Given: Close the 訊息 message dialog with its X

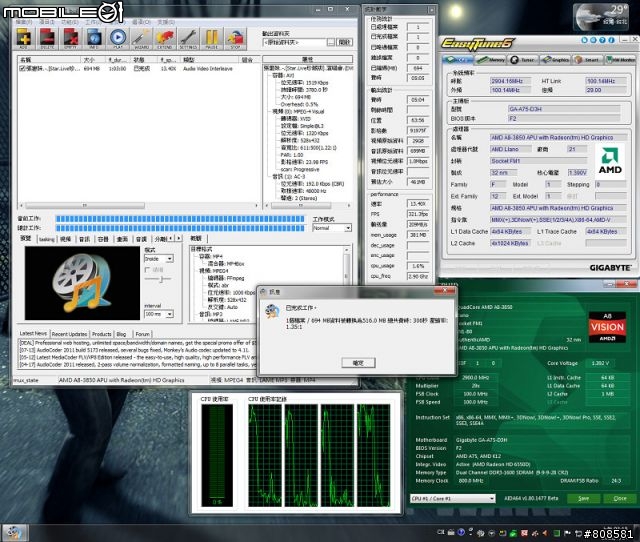Looking at the screenshot, I should (445, 291).
